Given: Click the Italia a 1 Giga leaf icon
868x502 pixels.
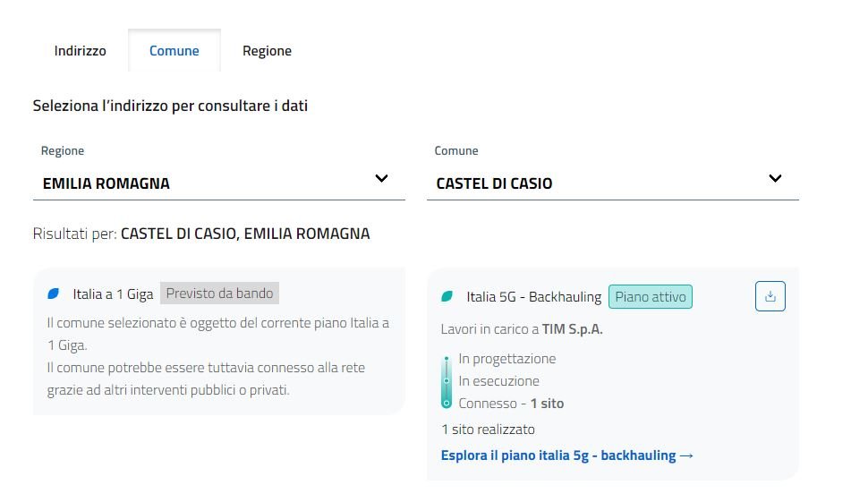Looking at the screenshot, I should coord(54,294).
